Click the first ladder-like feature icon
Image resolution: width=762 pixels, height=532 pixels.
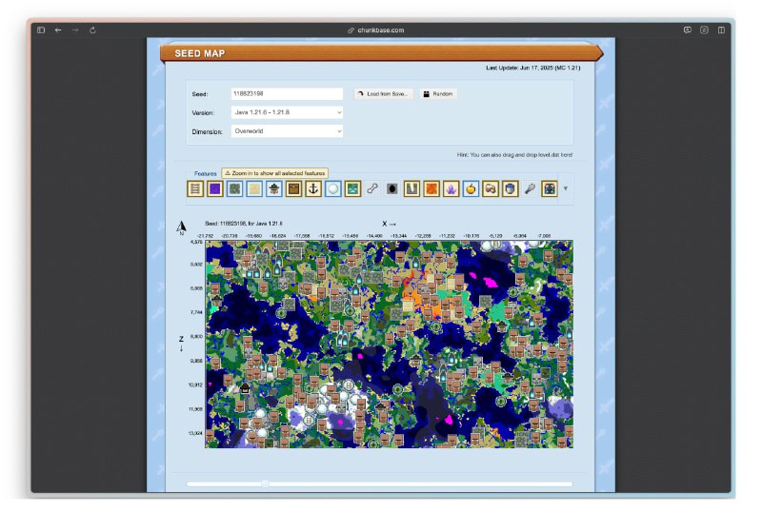tap(194, 189)
